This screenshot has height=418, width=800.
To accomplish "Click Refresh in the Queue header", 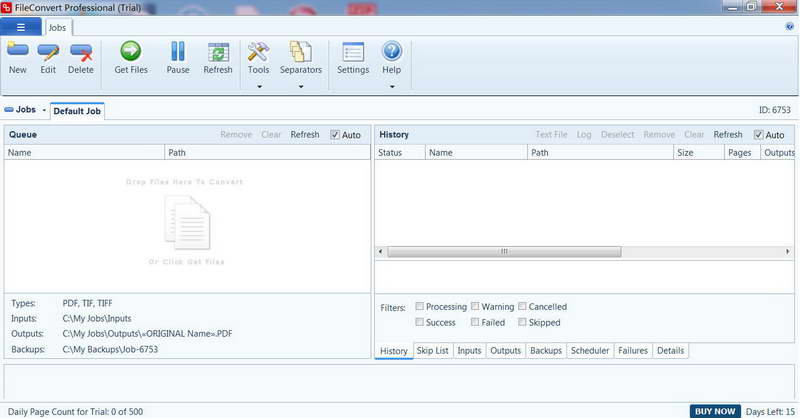I will click(x=305, y=135).
